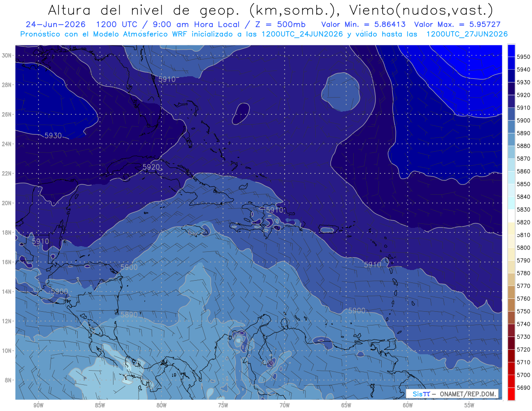This screenshot has width=532, height=411.
Task: Click the colorbar tick label 5690
Action: tap(523, 388)
